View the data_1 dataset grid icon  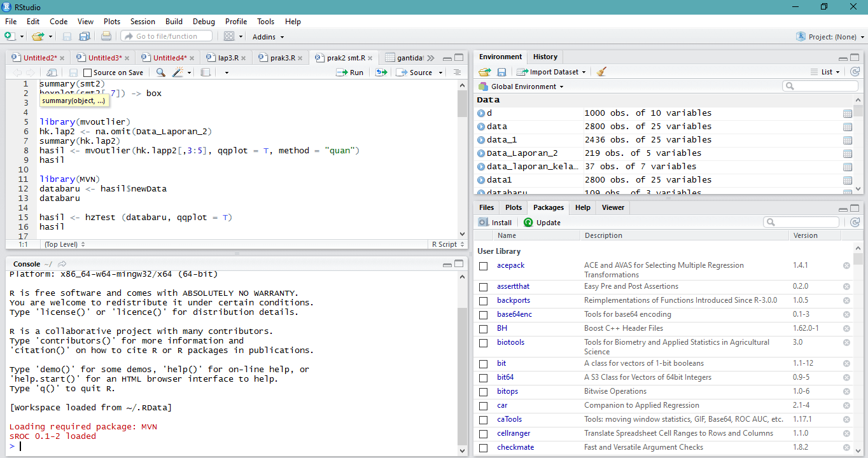847,140
